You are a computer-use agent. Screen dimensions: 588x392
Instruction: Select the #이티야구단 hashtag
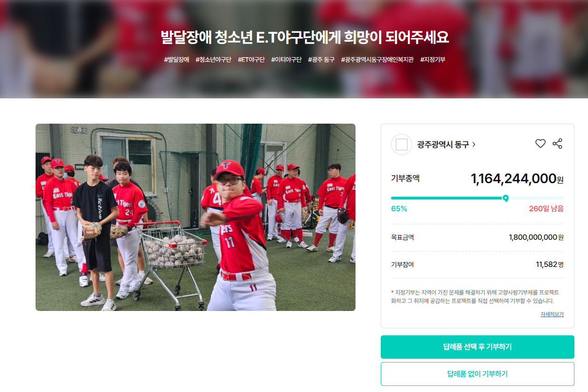pos(286,59)
